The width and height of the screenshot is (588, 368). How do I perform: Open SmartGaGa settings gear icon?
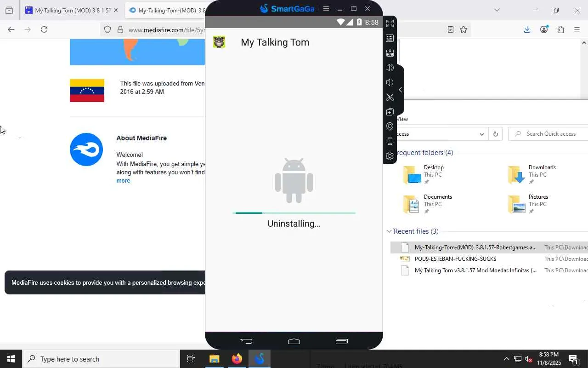[x=390, y=156]
